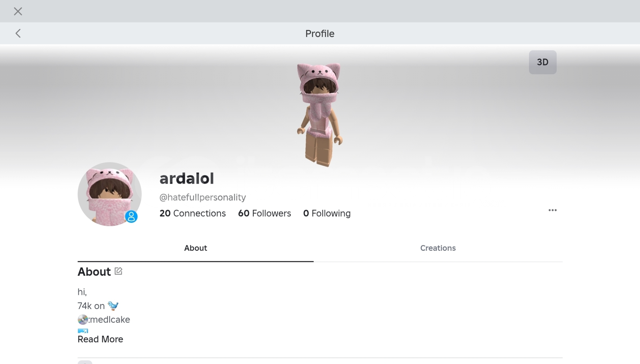The image size is (640, 364).
Task: Click the @hatefullpersonality username
Action: 202,197
